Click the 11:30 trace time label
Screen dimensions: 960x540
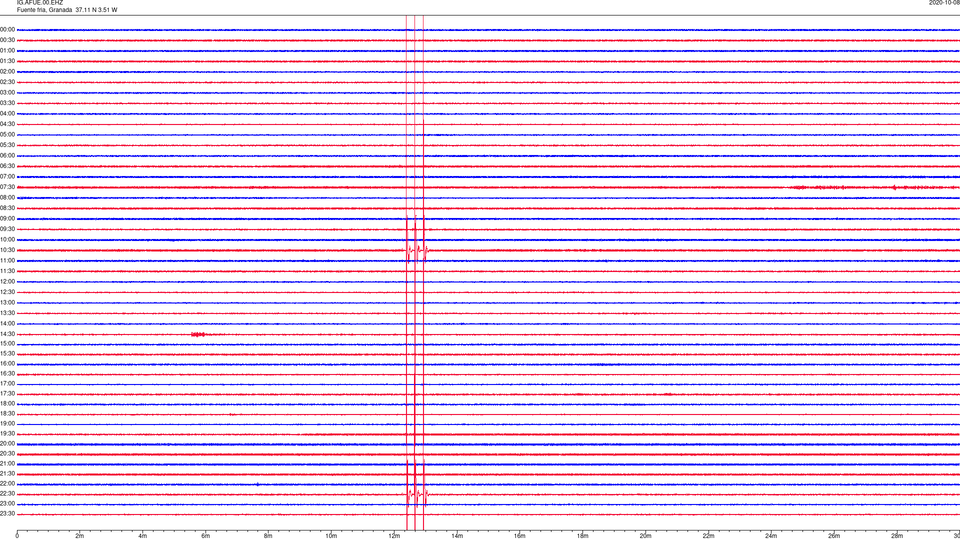coord(7,271)
